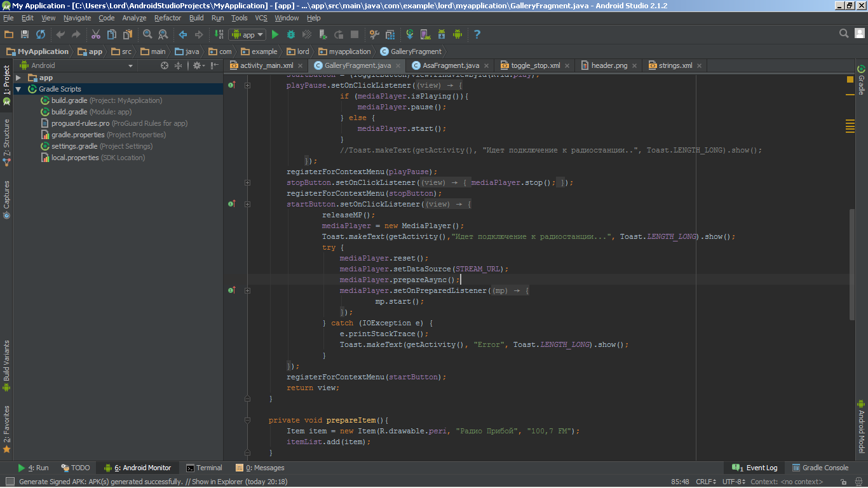Open the SDK Manager icon
The image size is (868, 488).
(x=442, y=34)
